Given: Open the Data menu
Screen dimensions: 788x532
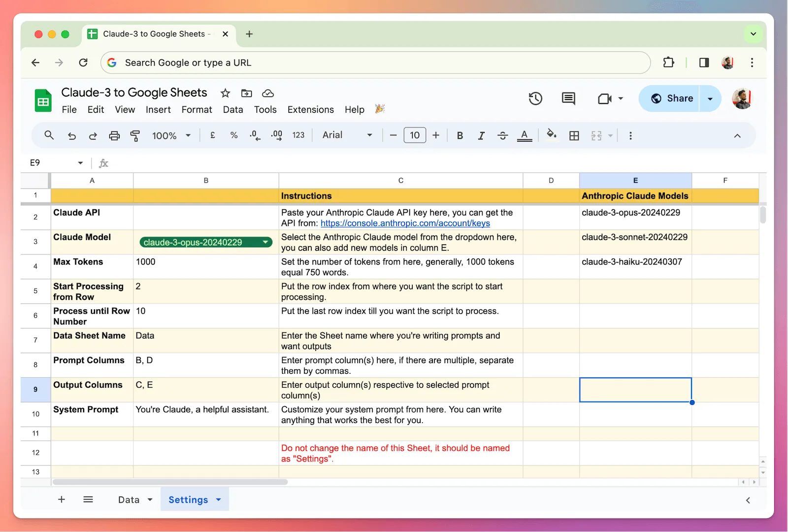Looking at the screenshot, I should [233, 109].
